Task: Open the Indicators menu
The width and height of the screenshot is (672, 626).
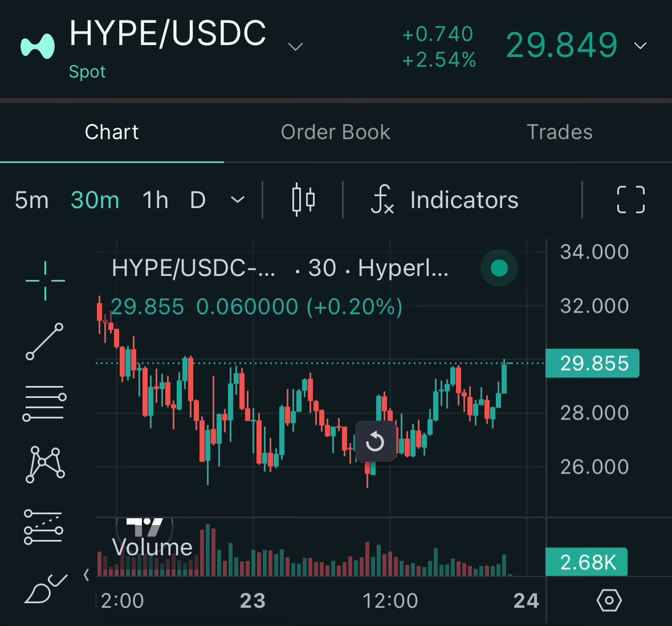Action: click(445, 200)
